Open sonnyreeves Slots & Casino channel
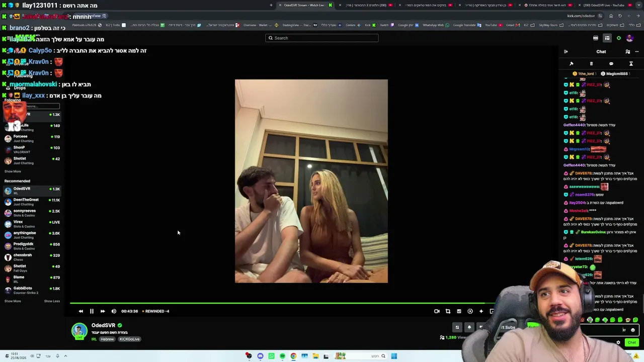This screenshot has width=644, height=362. (32, 213)
